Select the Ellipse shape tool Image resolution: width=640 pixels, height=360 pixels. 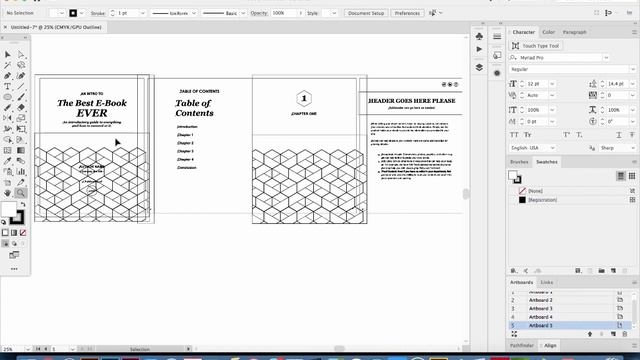[x=8, y=97]
